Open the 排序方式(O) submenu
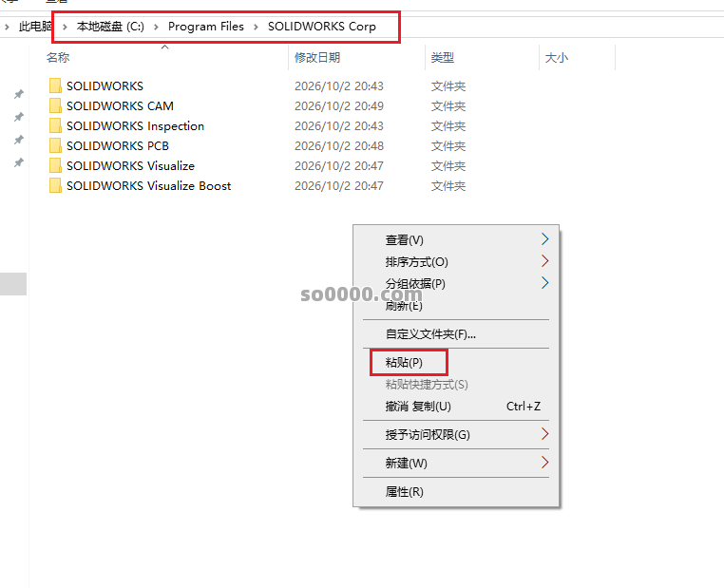The height and width of the screenshot is (588, 724). [456, 261]
